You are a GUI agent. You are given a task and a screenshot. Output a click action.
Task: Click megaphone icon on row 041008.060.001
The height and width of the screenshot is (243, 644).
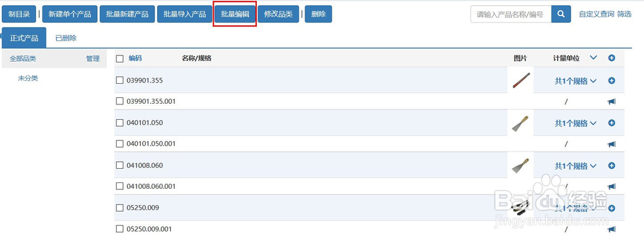point(612,187)
